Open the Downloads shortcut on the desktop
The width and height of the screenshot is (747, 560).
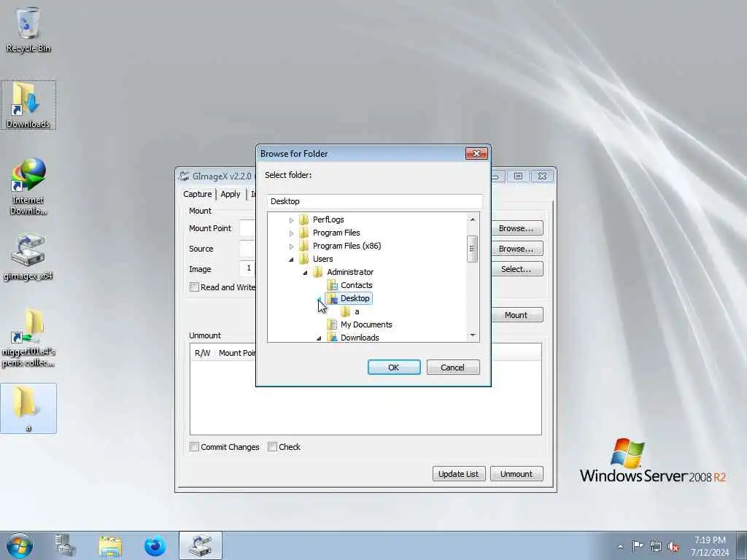tap(28, 105)
